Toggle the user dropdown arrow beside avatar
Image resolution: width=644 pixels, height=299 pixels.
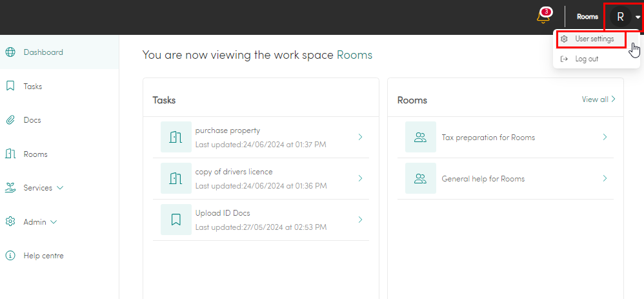638,17
